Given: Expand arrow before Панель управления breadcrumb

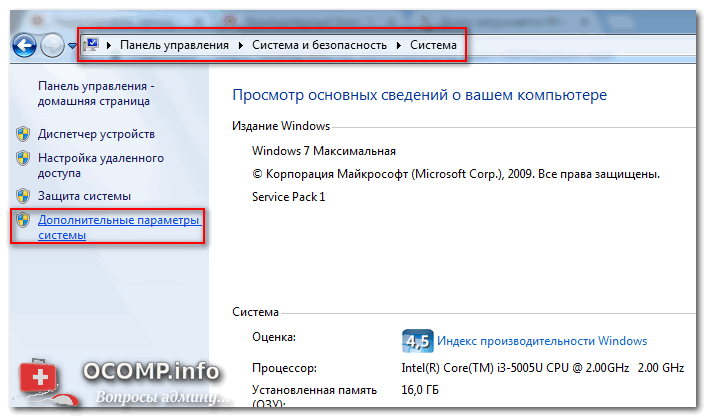Looking at the screenshot, I should (x=109, y=45).
